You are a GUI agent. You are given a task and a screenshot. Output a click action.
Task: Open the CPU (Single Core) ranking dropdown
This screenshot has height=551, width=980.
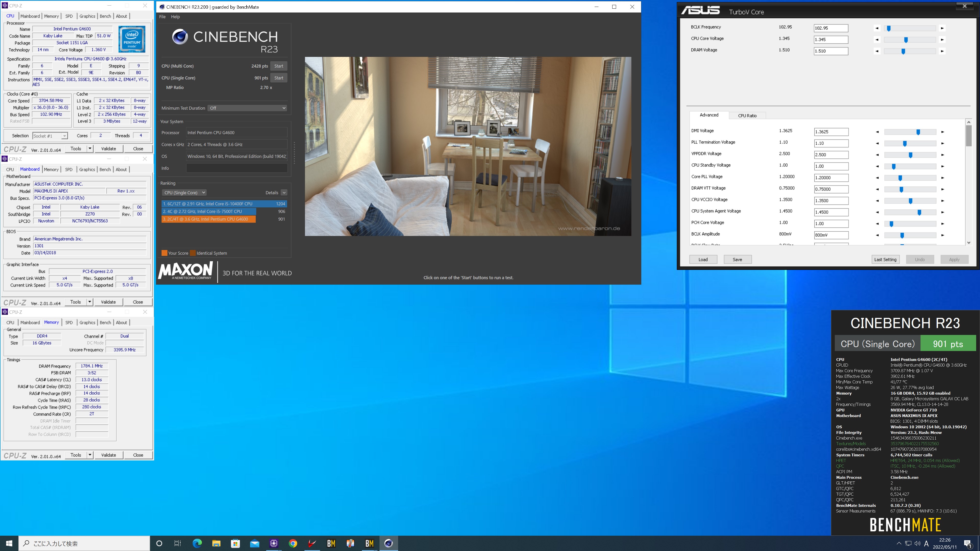pyautogui.click(x=184, y=192)
